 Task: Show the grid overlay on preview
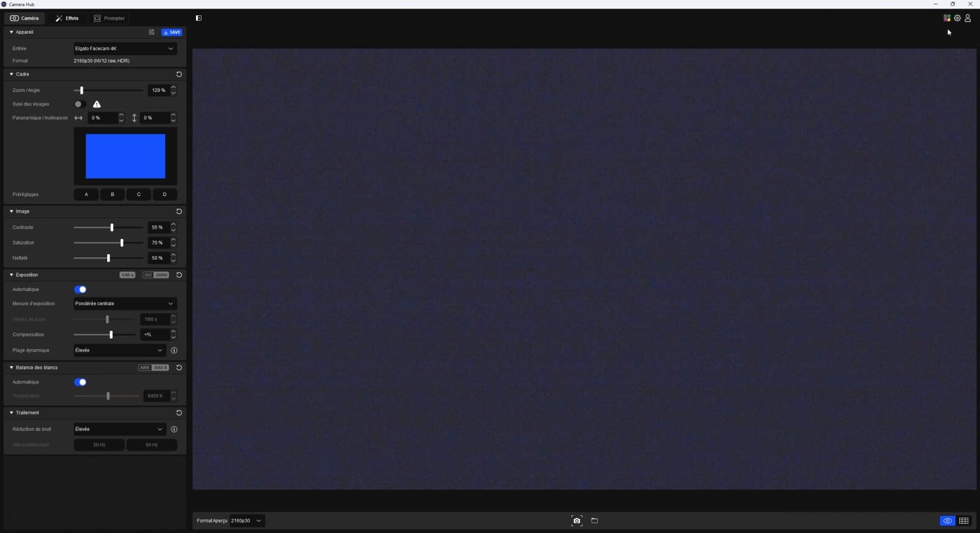963,521
